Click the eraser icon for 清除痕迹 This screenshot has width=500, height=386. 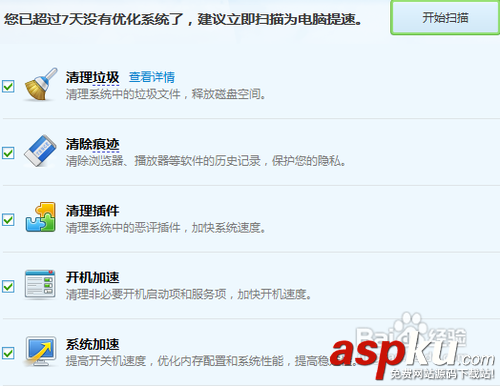point(40,151)
